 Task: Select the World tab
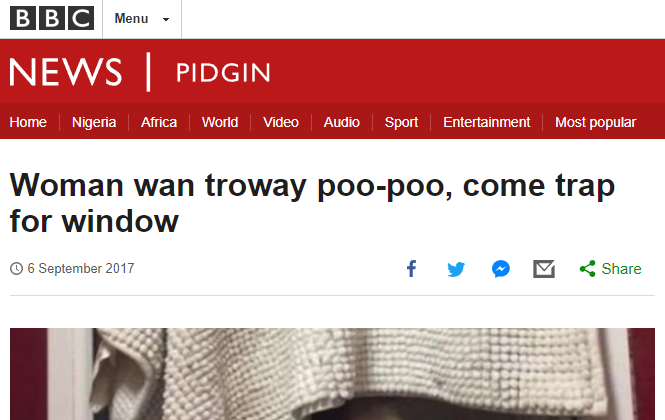tap(220, 122)
